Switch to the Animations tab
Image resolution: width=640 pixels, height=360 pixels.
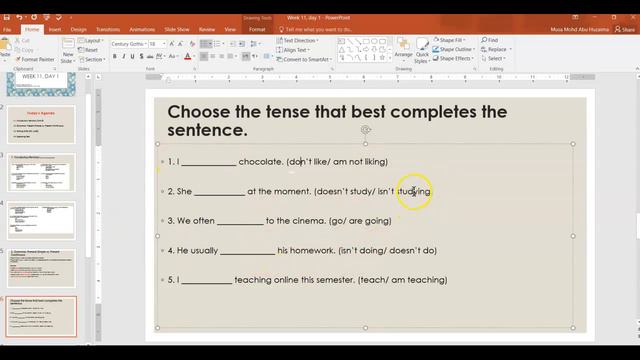[x=142, y=29]
